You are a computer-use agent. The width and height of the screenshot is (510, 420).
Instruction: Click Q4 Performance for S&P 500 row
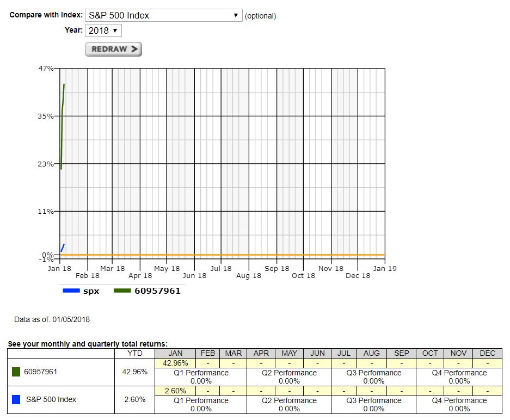click(459, 404)
